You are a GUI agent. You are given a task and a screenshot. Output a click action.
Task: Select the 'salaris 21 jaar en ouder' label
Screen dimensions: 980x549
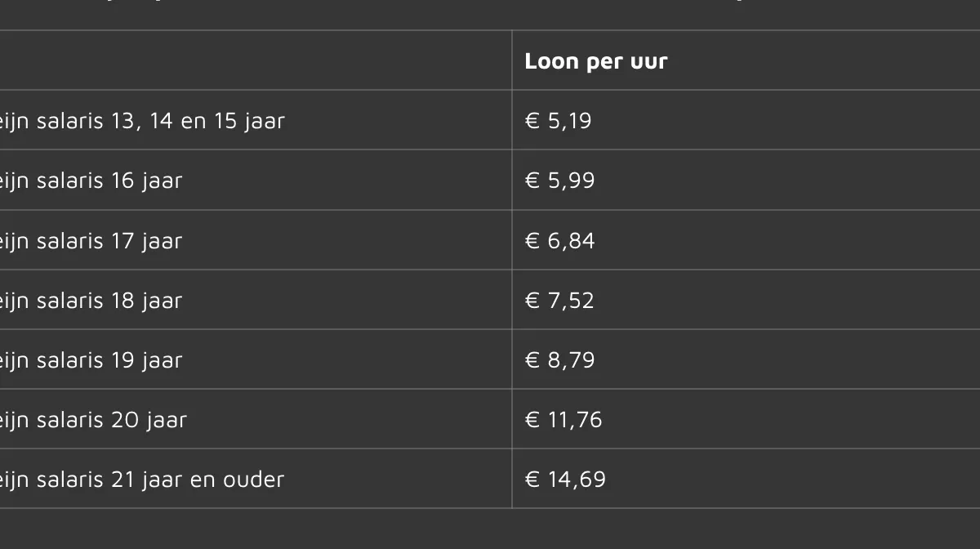[142, 480]
